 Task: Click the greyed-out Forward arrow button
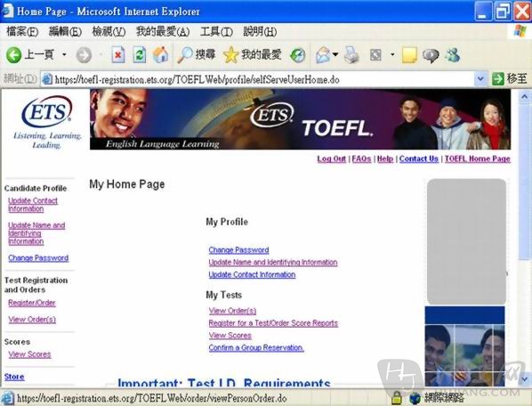[84, 55]
